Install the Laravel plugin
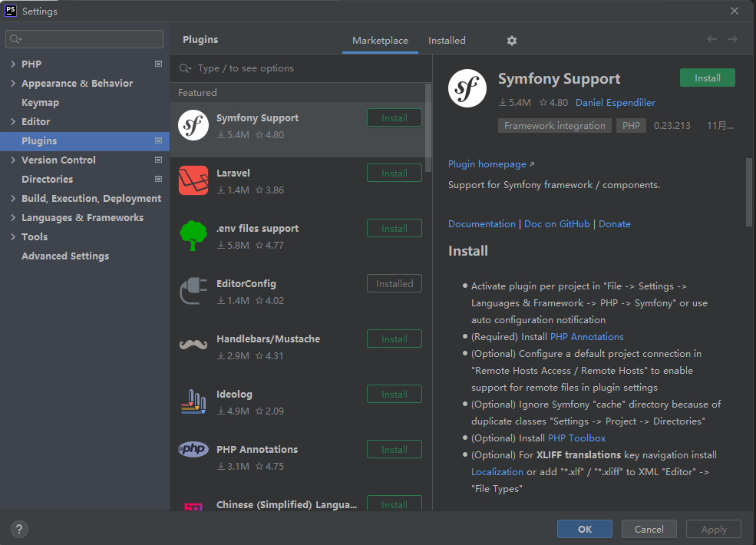This screenshot has width=756, height=545. click(395, 173)
